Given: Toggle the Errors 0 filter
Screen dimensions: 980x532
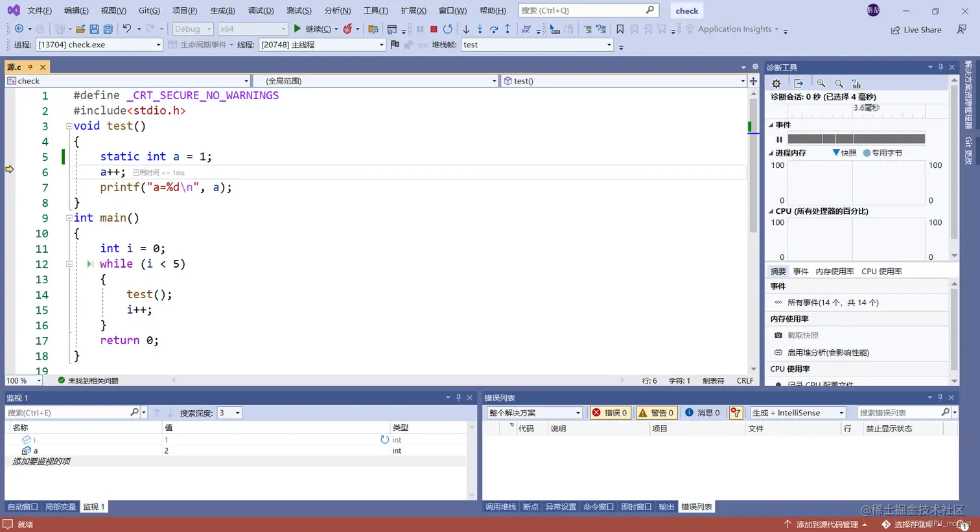Looking at the screenshot, I should (x=610, y=413).
